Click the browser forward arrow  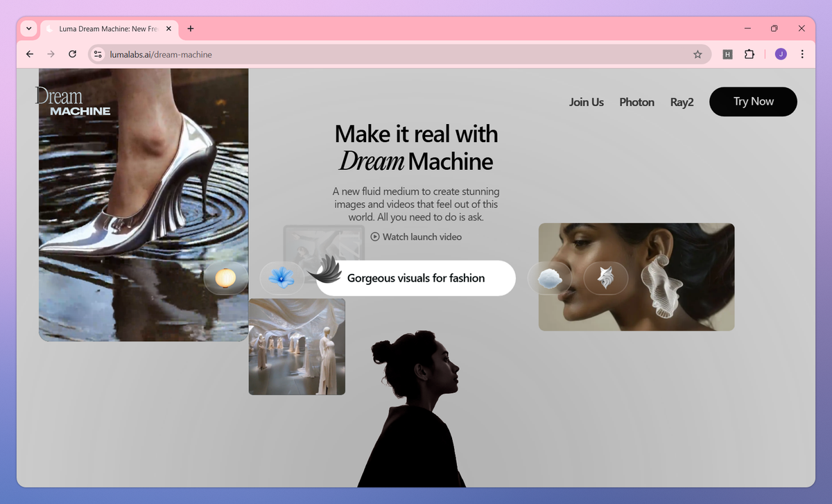click(51, 54)
